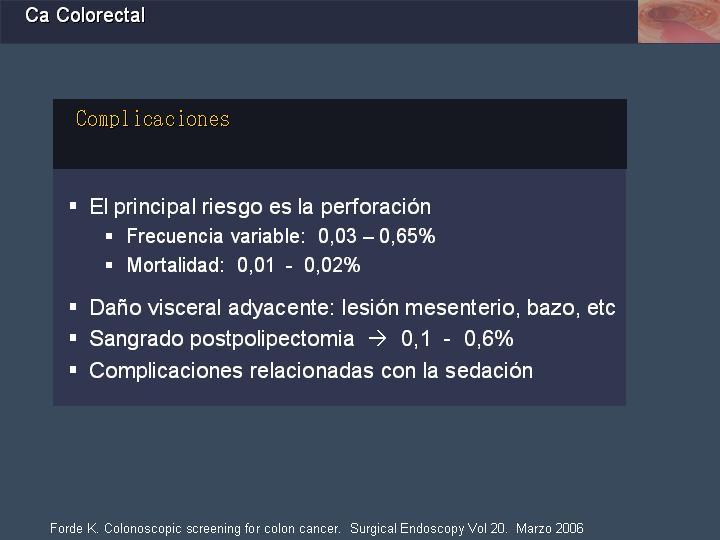This screenshot has width=720, height=540.
Task: Select 'lesión mesenterio, bazo, etc' text
Action: pyautogui.click(x=478, y=307)
